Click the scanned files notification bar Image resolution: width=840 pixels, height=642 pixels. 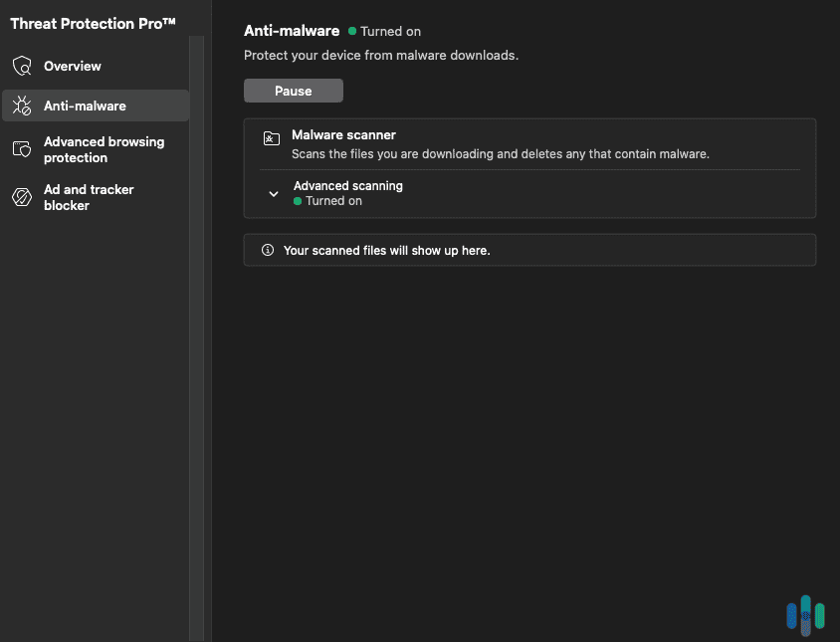pyautogui.click(x=529, y=250)
